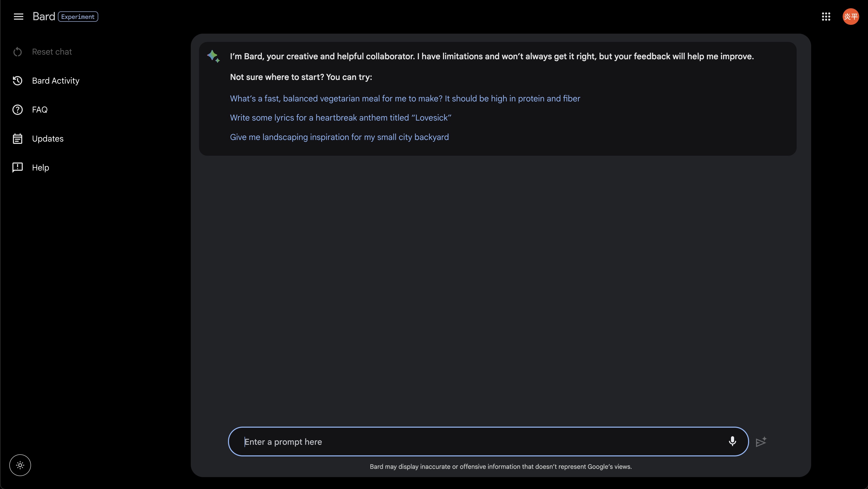Click the Updates calendar icon
The image size is (868, 489).
18,139
